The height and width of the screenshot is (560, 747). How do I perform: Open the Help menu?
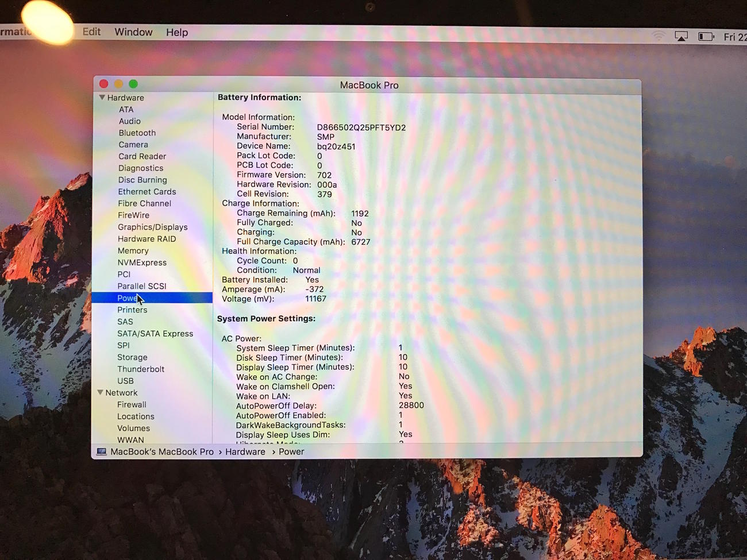pyautogui.click(x=177, y=33)
